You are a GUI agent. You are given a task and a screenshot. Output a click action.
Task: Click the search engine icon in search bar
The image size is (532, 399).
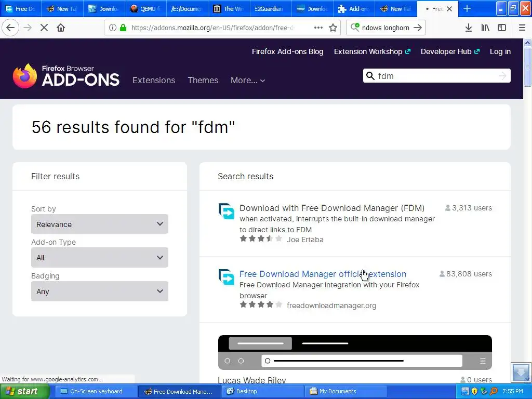pos(355,28)
